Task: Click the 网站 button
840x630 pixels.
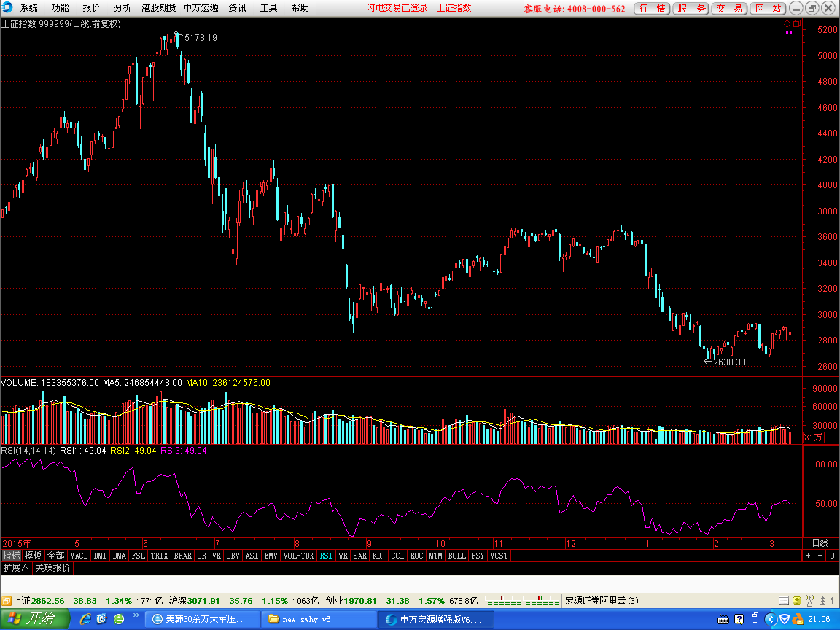Action: pyautogui.click(x=768, y=8)
